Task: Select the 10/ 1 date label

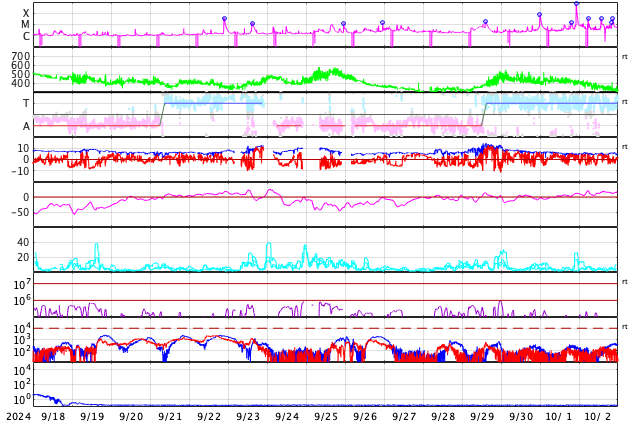Action: pyautogui.click(x=559, y=417)
